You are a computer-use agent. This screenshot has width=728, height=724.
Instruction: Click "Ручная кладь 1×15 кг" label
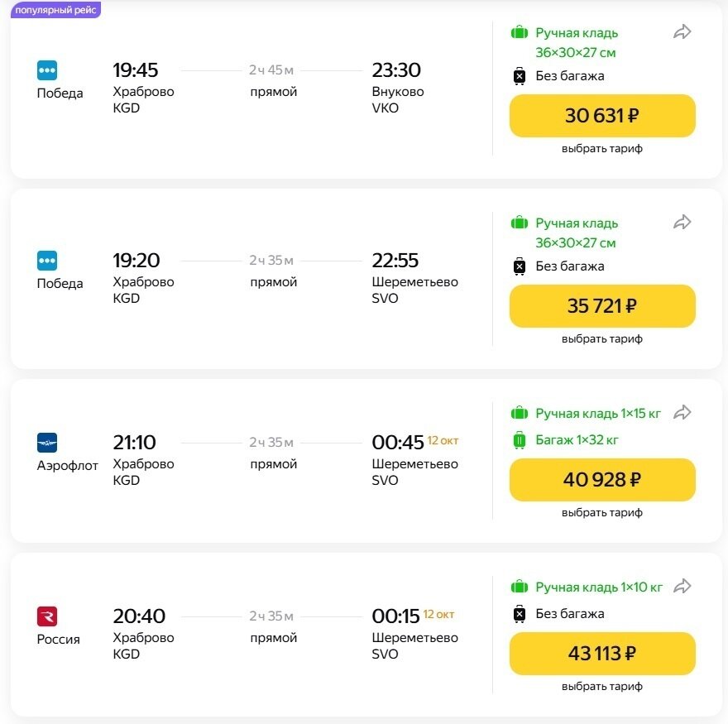tap(599, 413)
